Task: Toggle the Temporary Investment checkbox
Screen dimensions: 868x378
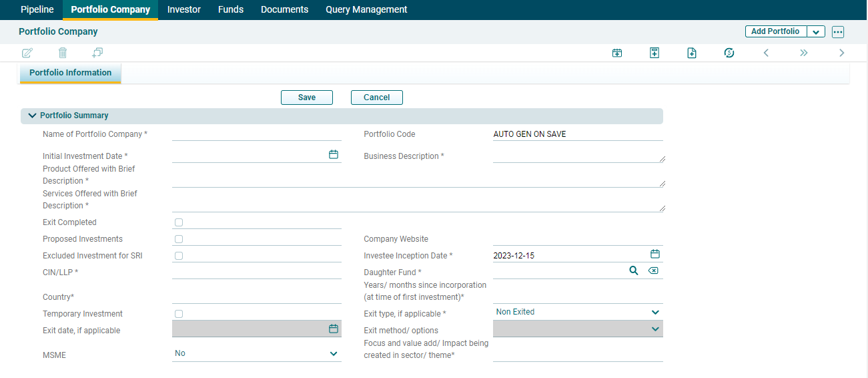Action: click(x=179, y=314)
